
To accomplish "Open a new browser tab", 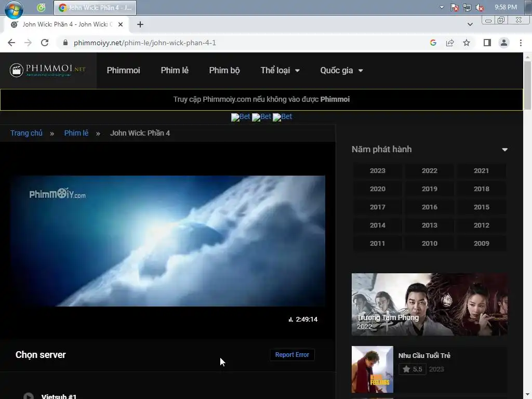I will tap(140, 24).
